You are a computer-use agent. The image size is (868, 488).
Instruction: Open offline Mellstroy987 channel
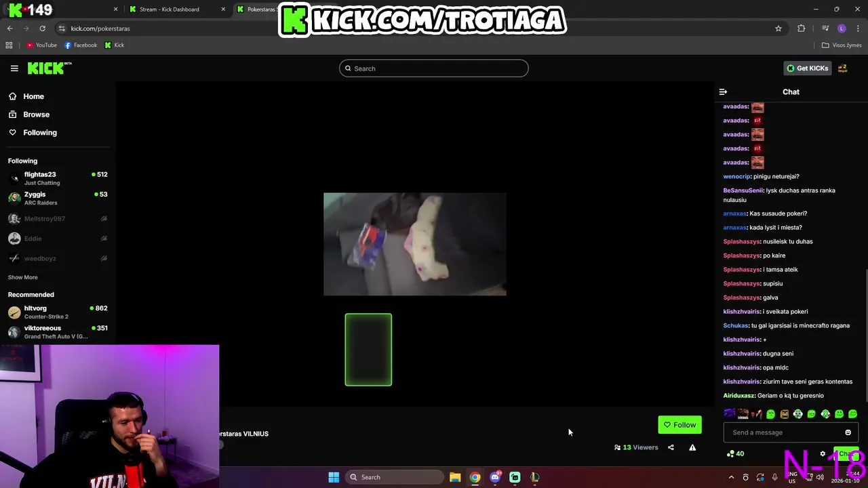(x=58, y=219)
